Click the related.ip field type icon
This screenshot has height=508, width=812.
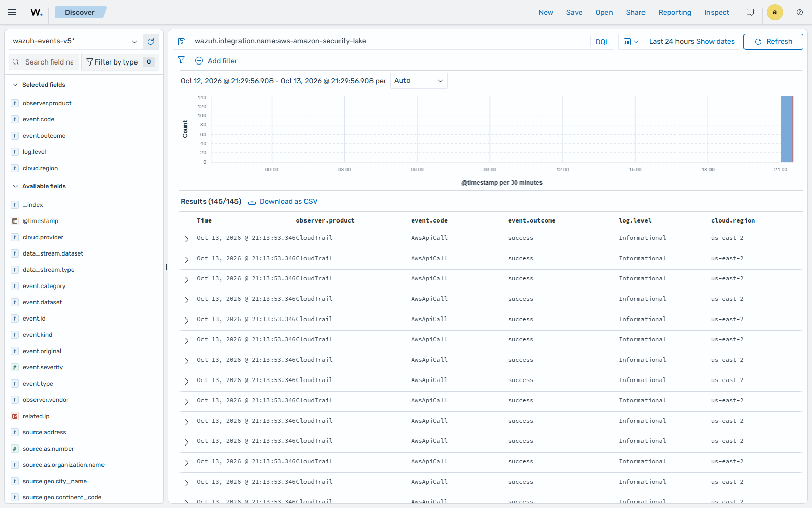[x=15, y=416]
